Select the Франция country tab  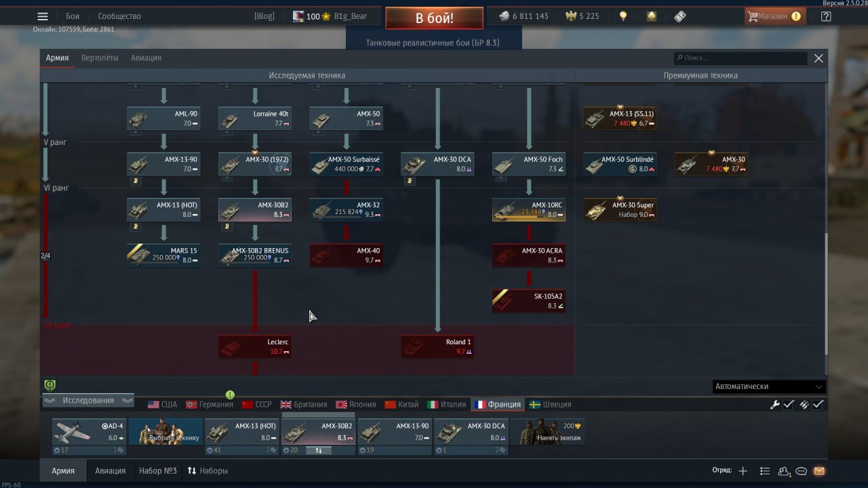tap(498, 405)
